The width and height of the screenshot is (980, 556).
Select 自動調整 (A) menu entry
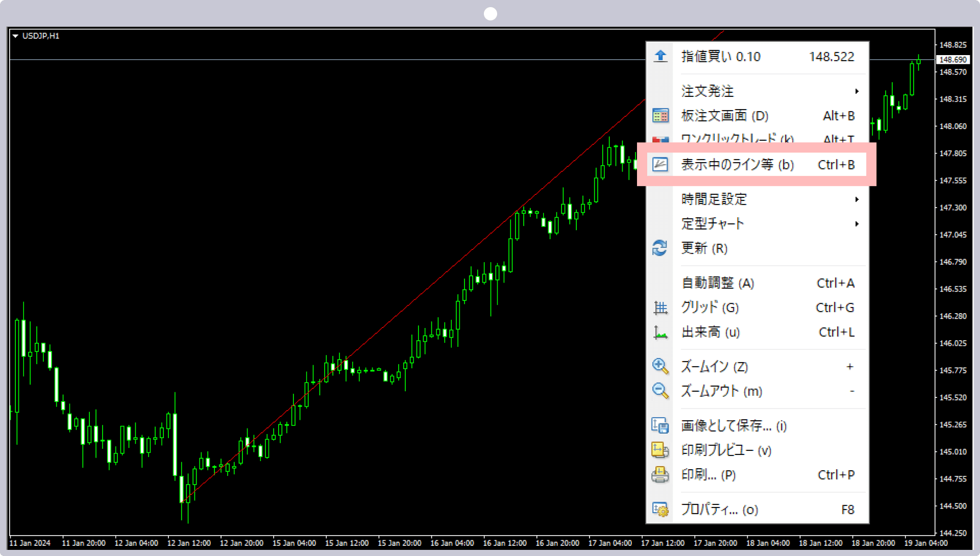tap(757, 283)
